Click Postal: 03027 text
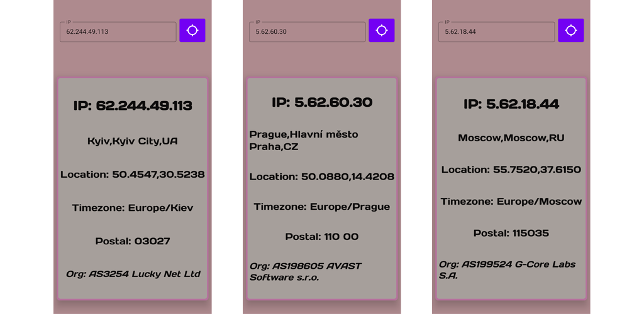The width and height of the screenshot is (644, 314). 133,241
